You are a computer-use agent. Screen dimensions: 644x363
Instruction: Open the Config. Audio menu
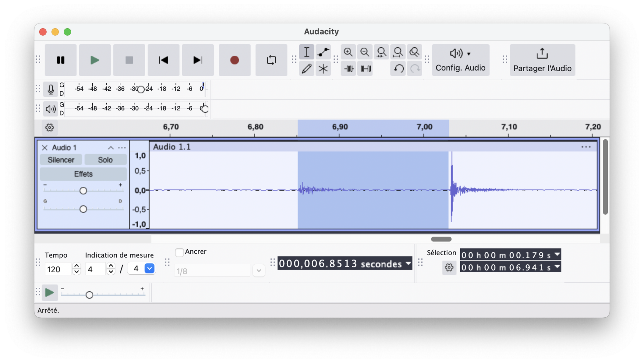coord(461,60)
